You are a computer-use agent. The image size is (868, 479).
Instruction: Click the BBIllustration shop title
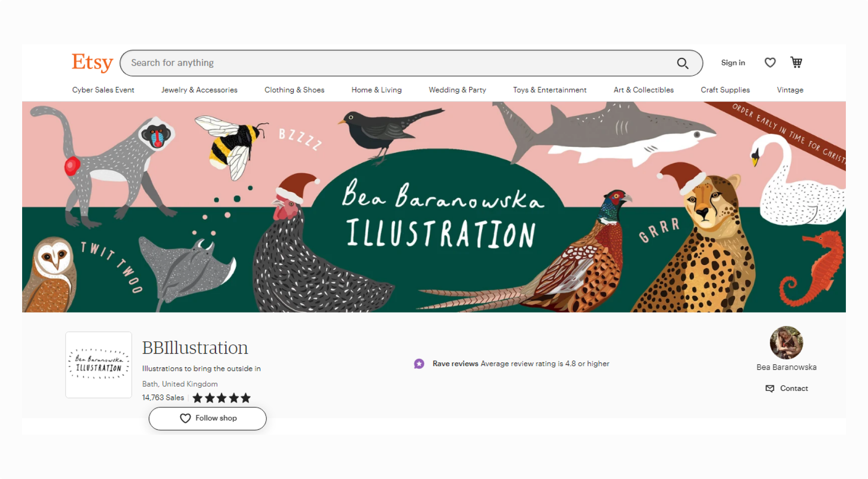195,348
